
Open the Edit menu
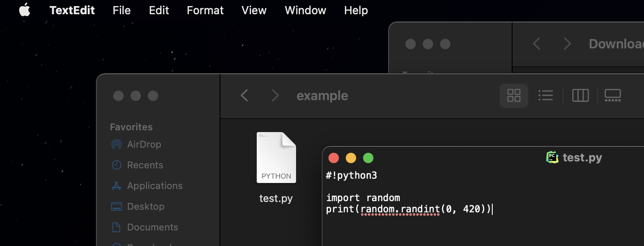pos(159,10)
